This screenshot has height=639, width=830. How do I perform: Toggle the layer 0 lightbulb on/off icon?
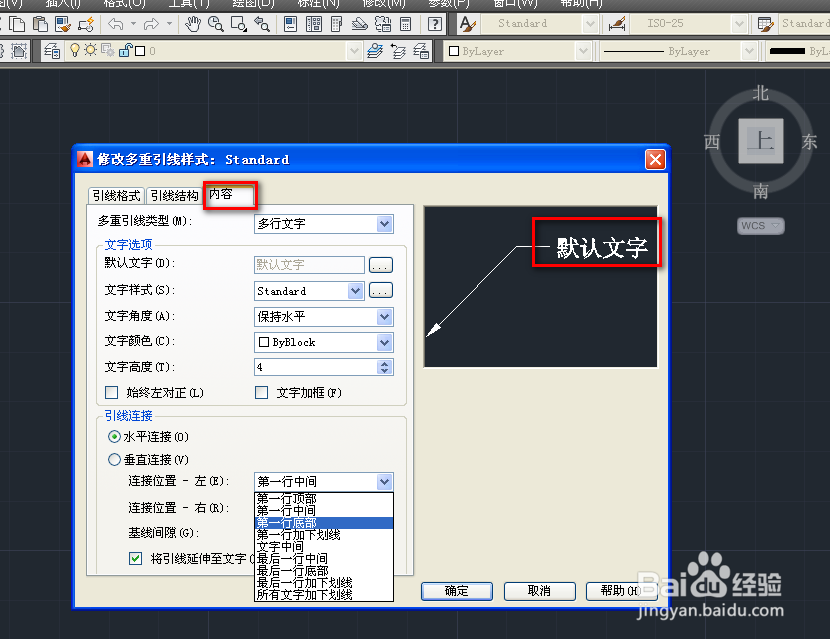75,50
